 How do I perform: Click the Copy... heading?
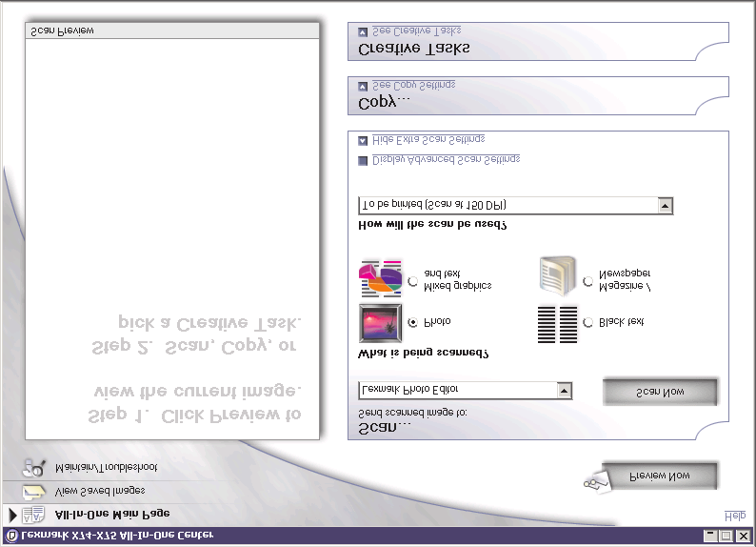pyautogui.click(x=385, y=103)
